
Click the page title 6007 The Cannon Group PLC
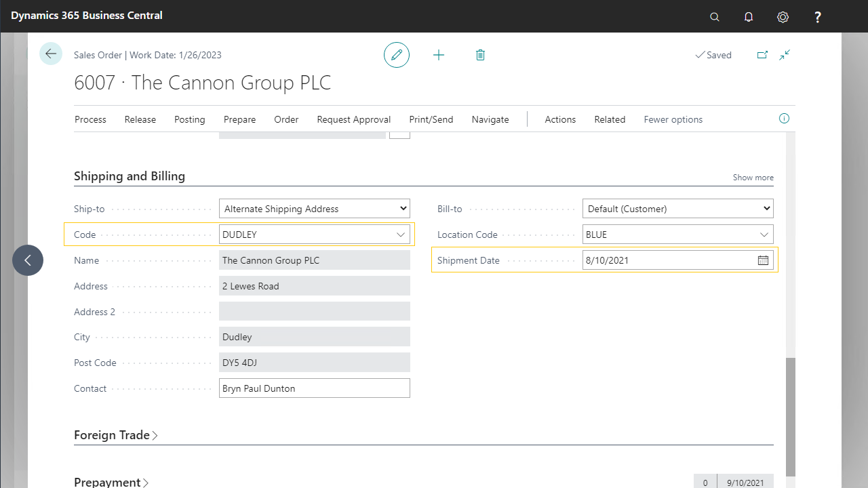pyautogui.click(x=203, y=83)
